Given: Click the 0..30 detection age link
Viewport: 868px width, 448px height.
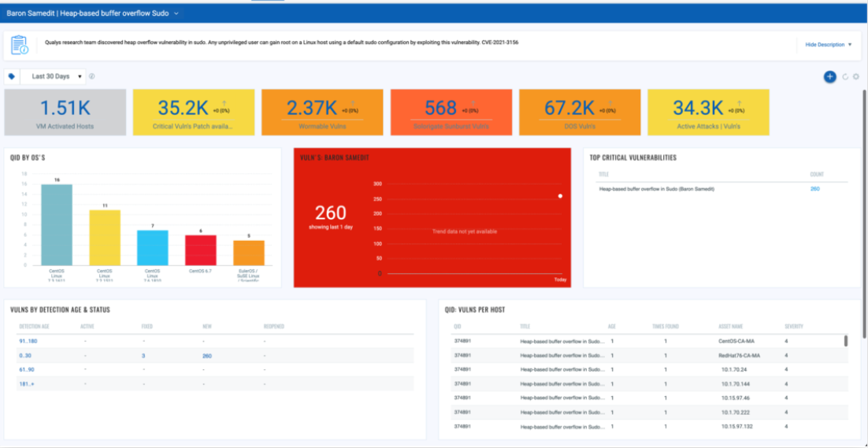Looking at the screenshot, I should point(25,356).
